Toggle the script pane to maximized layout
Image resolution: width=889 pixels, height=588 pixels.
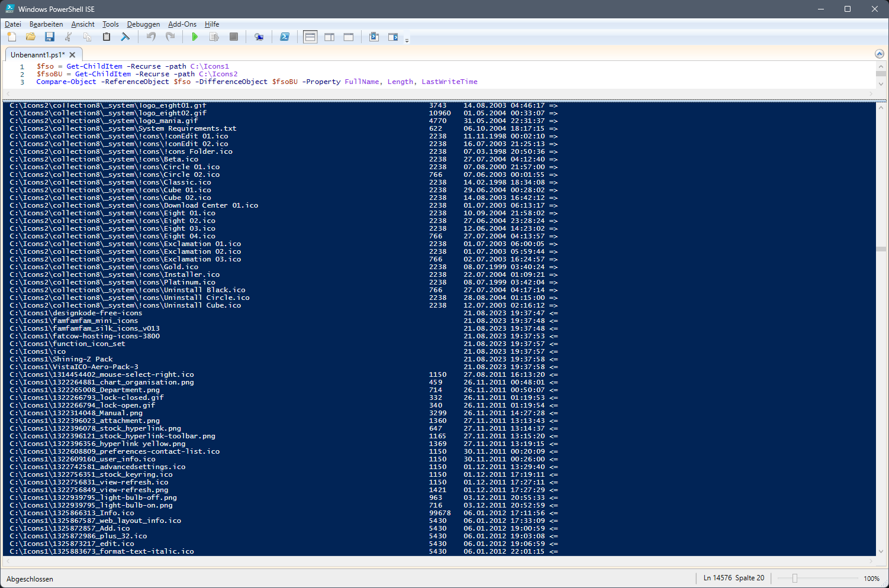pyautogui.click(x=349, y=37)
